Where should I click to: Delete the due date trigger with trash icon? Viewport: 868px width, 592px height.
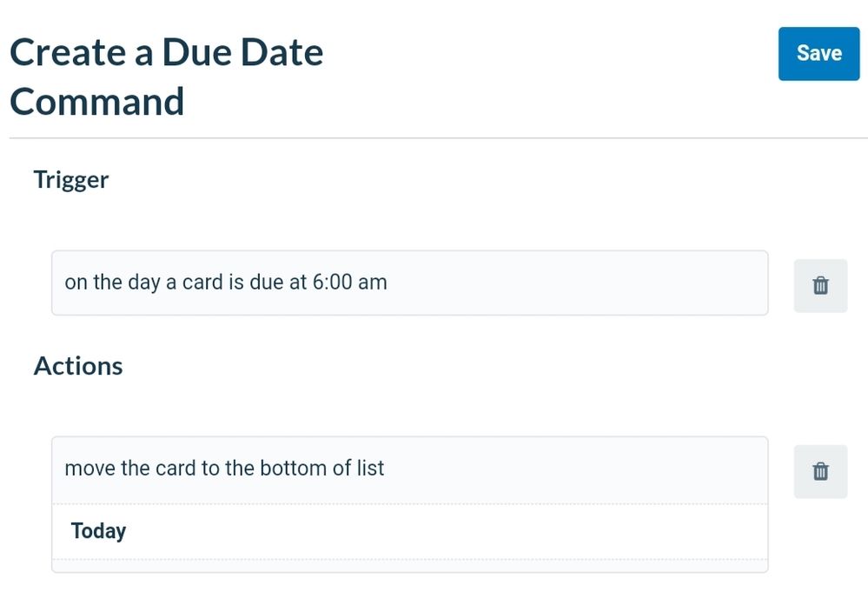tap(820, 286)
